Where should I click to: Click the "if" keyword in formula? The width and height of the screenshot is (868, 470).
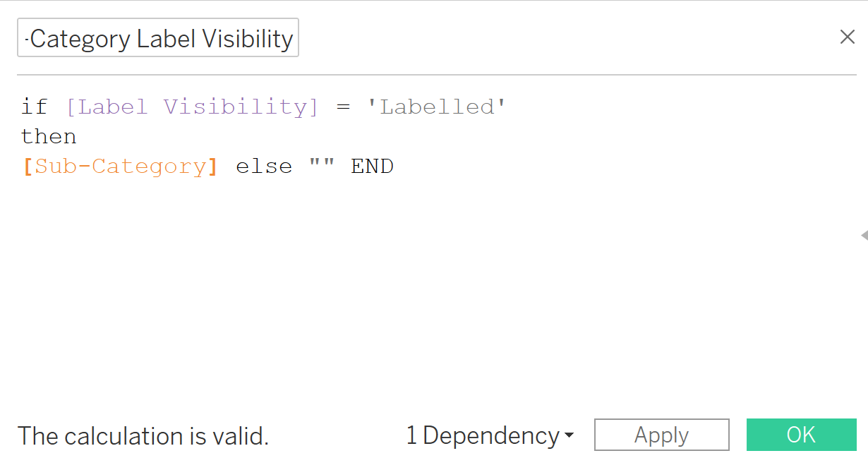pyautogui.click(x=34, y=107)
